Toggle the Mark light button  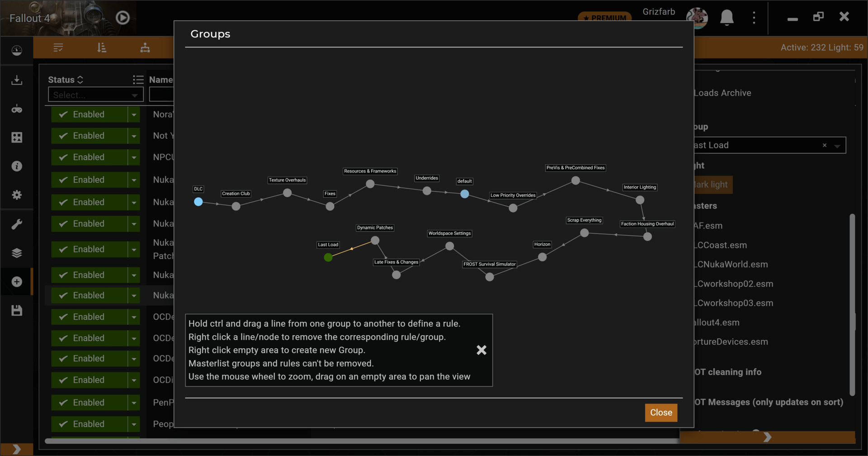712,185
